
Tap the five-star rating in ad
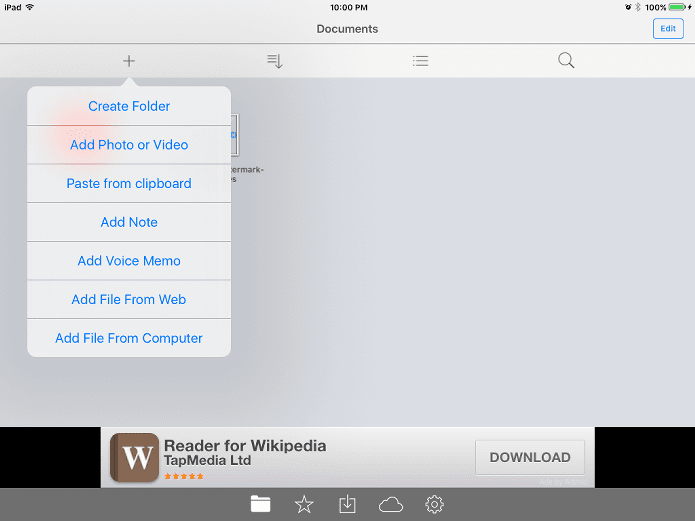184,476
